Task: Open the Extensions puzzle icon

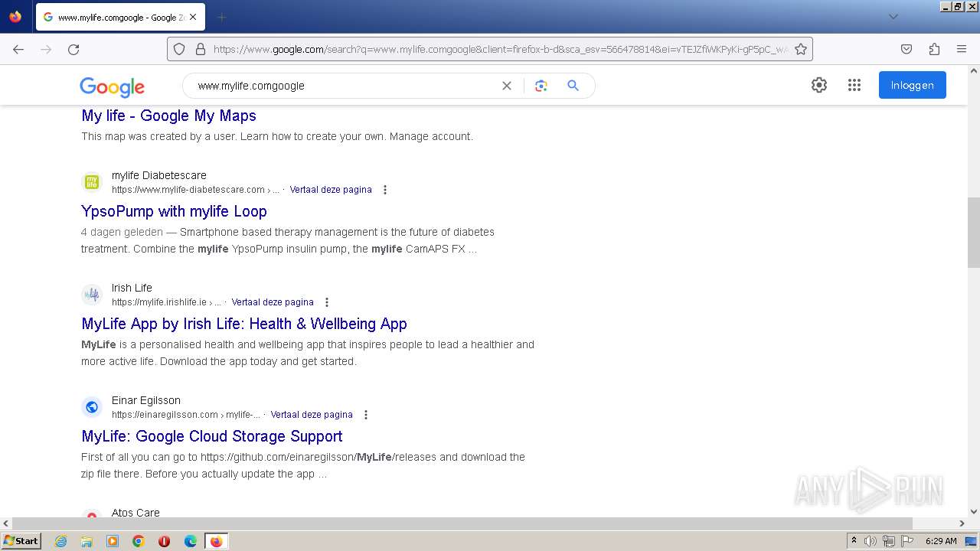Action: tap(934, 49)
